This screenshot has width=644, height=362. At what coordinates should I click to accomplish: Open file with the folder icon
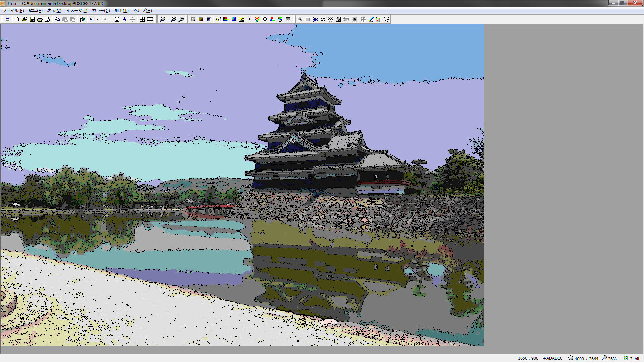click(24, 19)
